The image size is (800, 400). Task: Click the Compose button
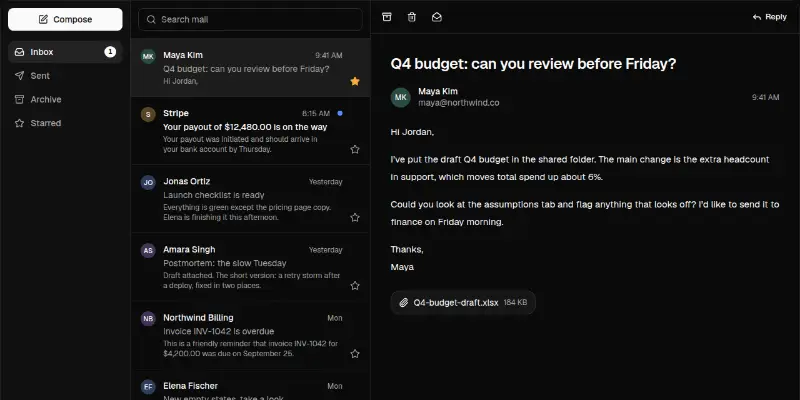[65, 19]
